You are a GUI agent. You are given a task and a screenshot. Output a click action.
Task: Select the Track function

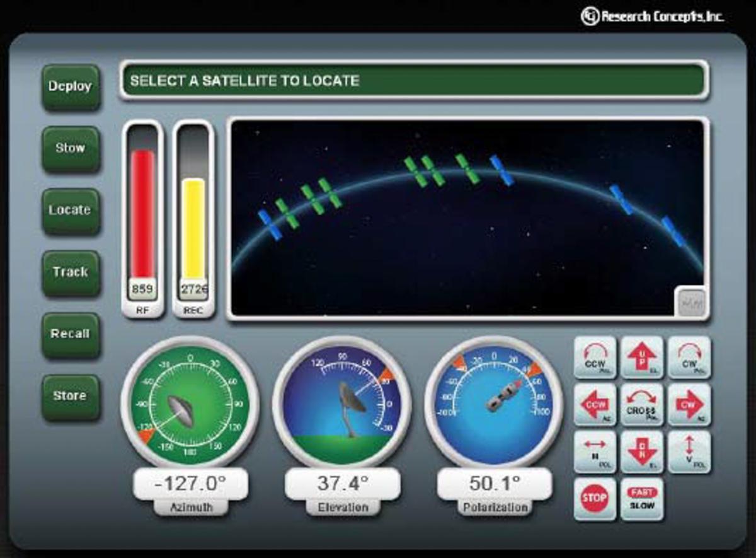[71, 272]
